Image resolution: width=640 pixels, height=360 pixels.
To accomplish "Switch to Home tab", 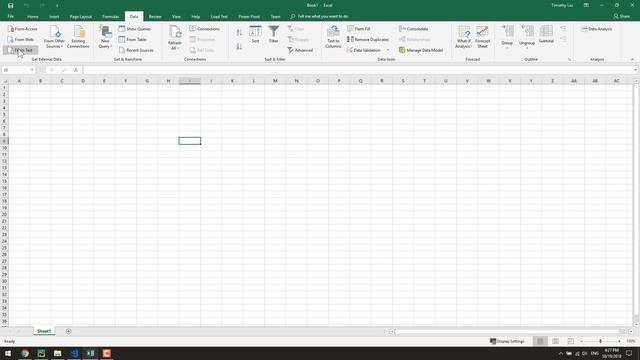I will pyautogui.click(x=33, y=16).
